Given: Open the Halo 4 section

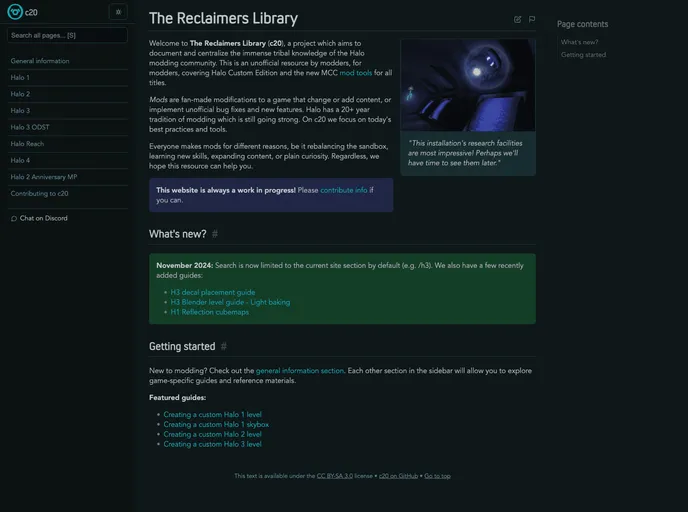Looking at the screenshot, I should click(20, 161).
